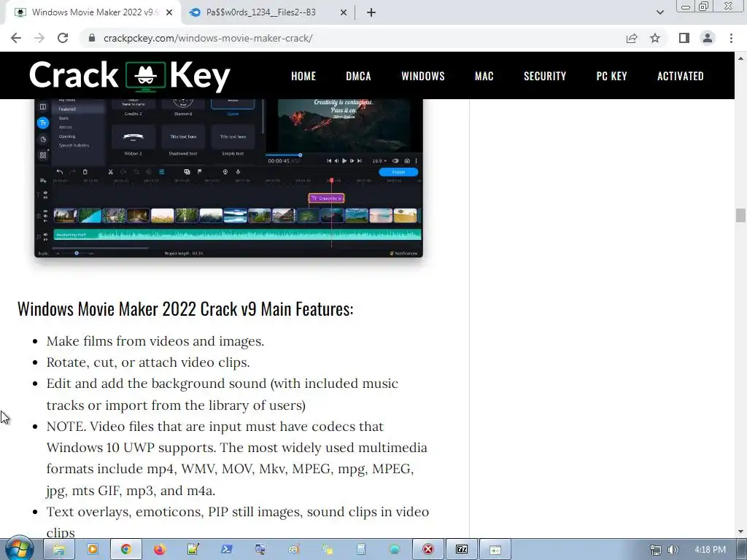Click the padlock site info icon
The height and width of the screenshot is (560, 747).
coord(92,38)
